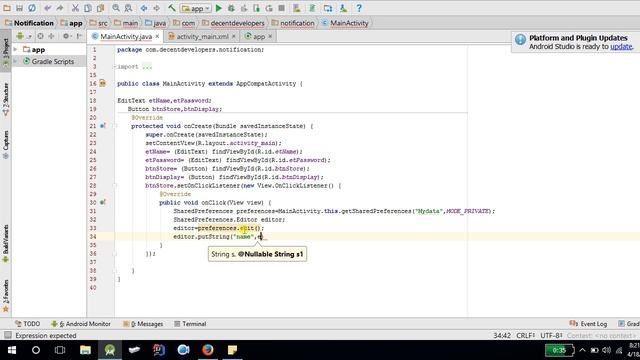
Task: Click the Synchronize toolbar icon
Action: coord(31,8)
